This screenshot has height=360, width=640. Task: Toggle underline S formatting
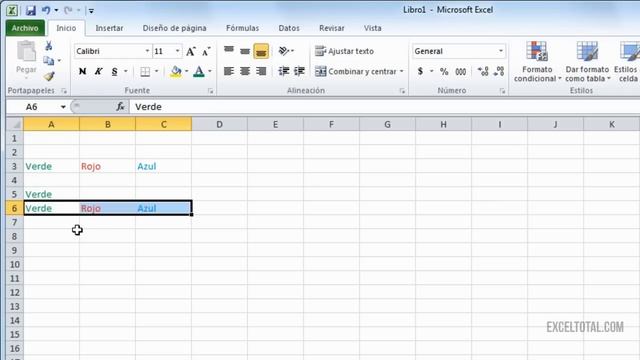click(x=115, y=71)
